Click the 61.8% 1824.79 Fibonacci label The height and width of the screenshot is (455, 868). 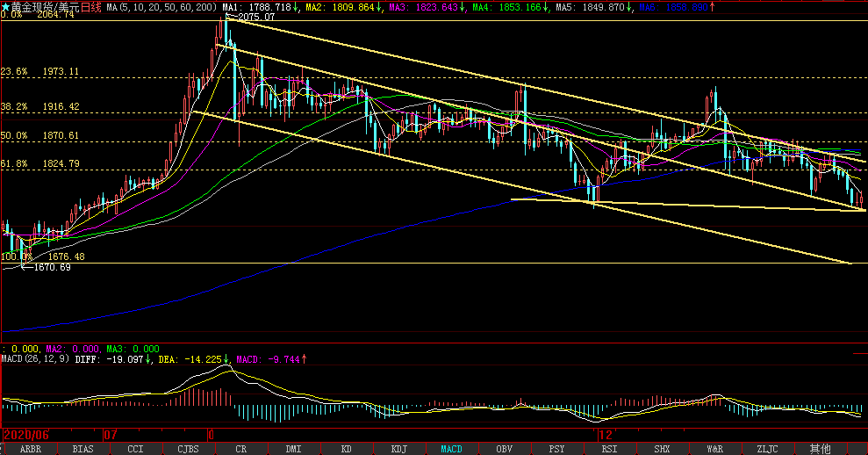click(39, 163)
